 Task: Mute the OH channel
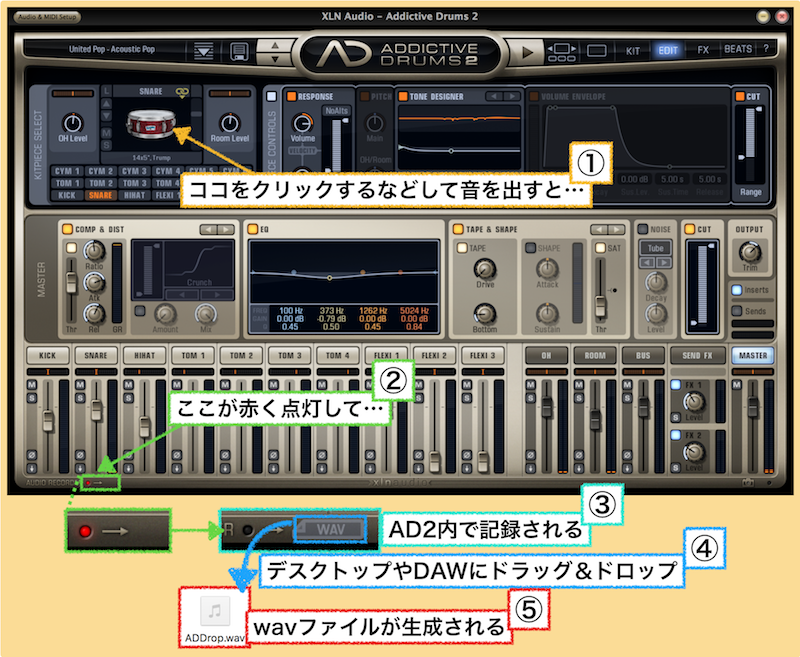pos(530,385)
